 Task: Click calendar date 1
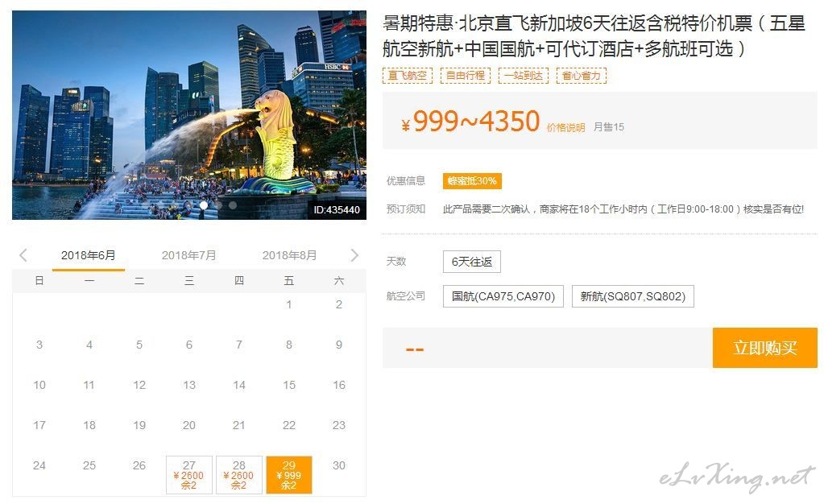(x=289, y=304)
